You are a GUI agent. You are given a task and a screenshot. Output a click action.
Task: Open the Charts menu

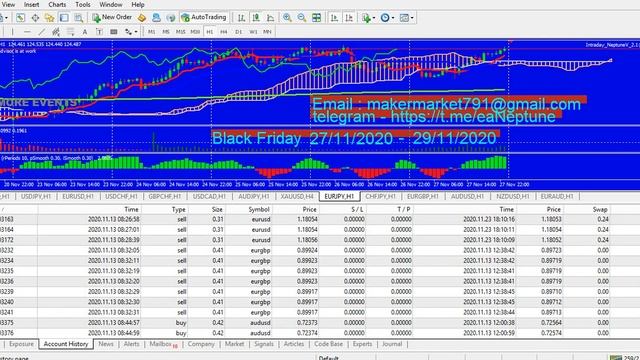click(57, 4)
